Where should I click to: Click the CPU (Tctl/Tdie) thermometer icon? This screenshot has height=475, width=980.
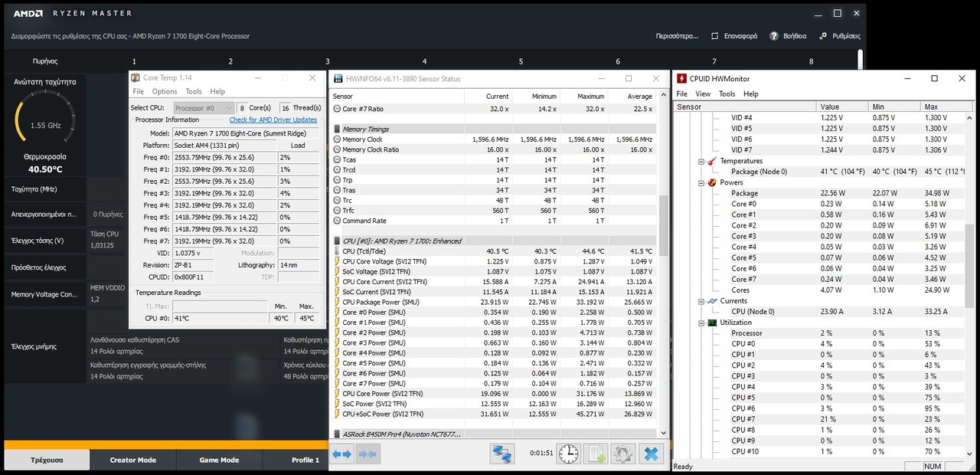(337, 251)
